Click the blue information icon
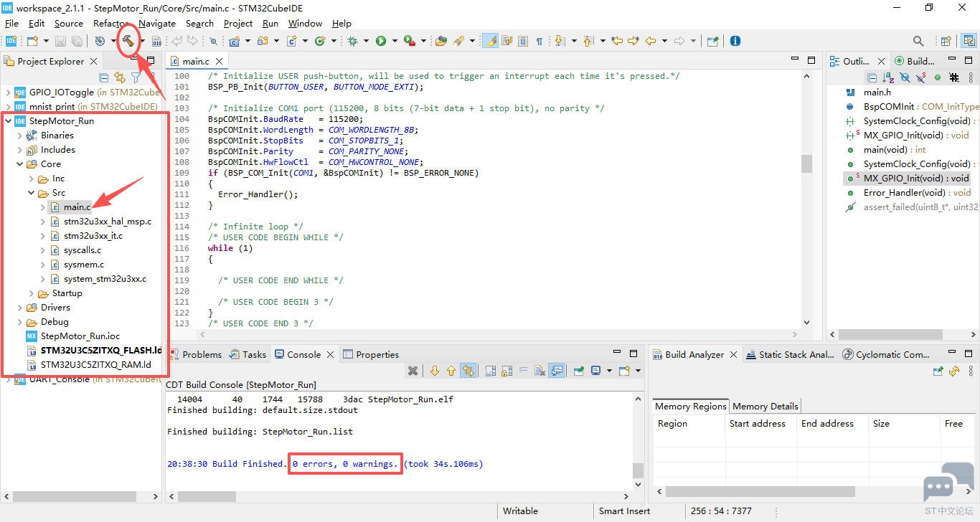 (735, 41)
